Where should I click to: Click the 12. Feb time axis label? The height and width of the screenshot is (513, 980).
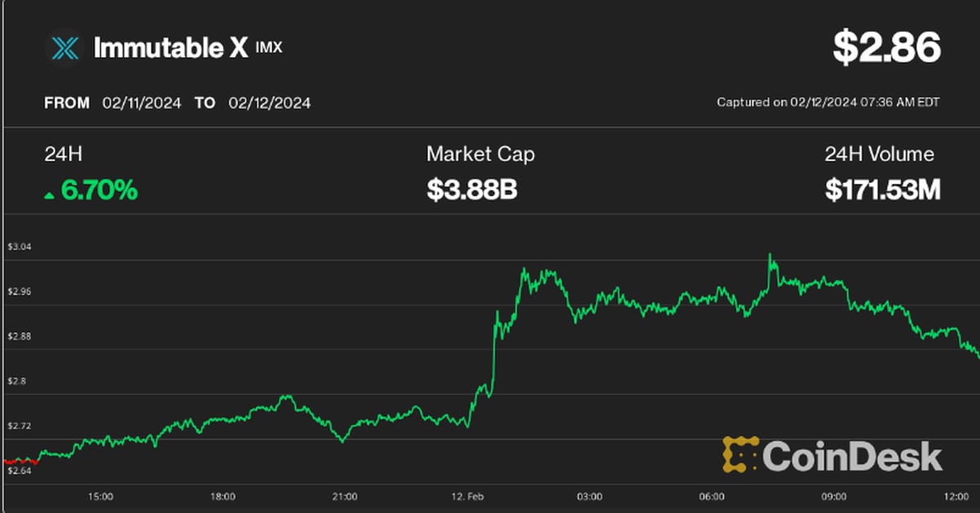[x=467, y=496]
